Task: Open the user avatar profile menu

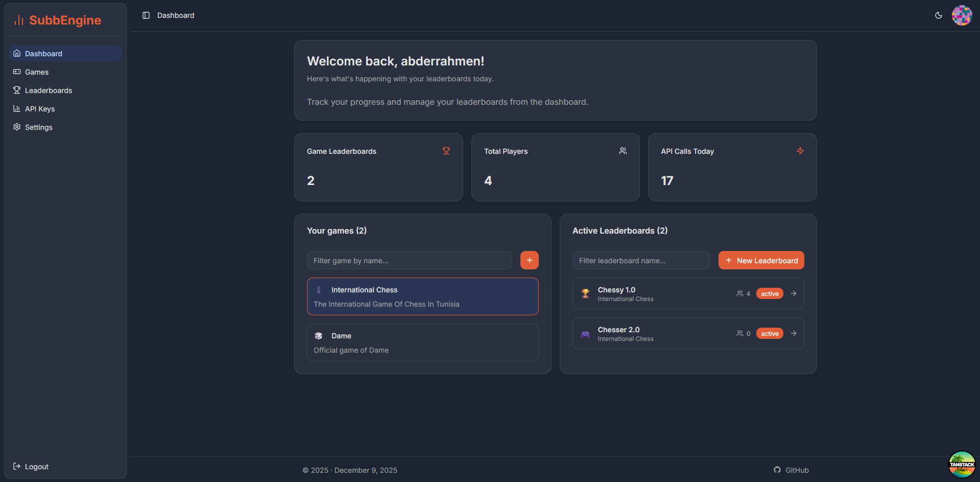Action: click(x=962, y=15)
